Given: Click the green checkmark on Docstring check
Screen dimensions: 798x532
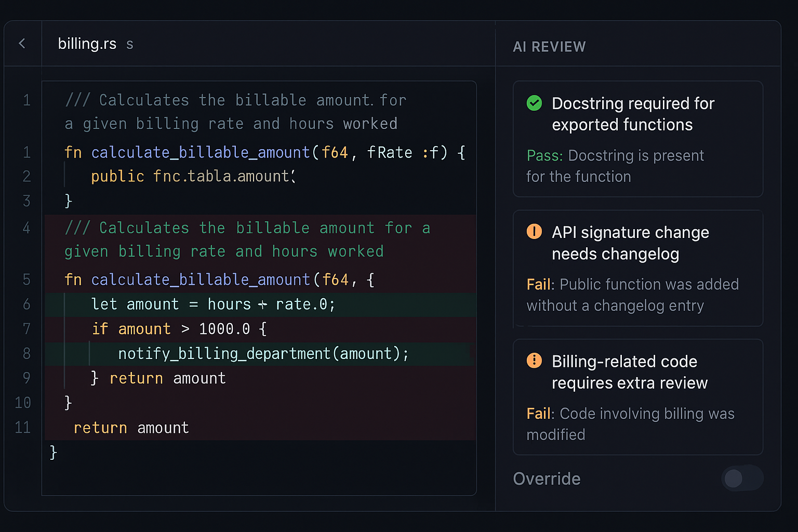Looking at the screenshot, I should click(534, 103).
